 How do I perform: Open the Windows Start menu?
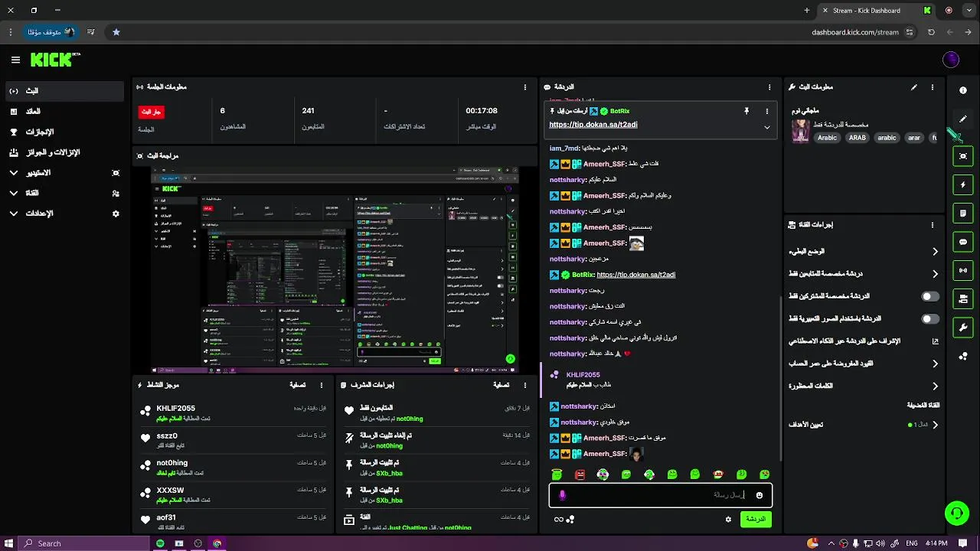click(x=10, y=543)
